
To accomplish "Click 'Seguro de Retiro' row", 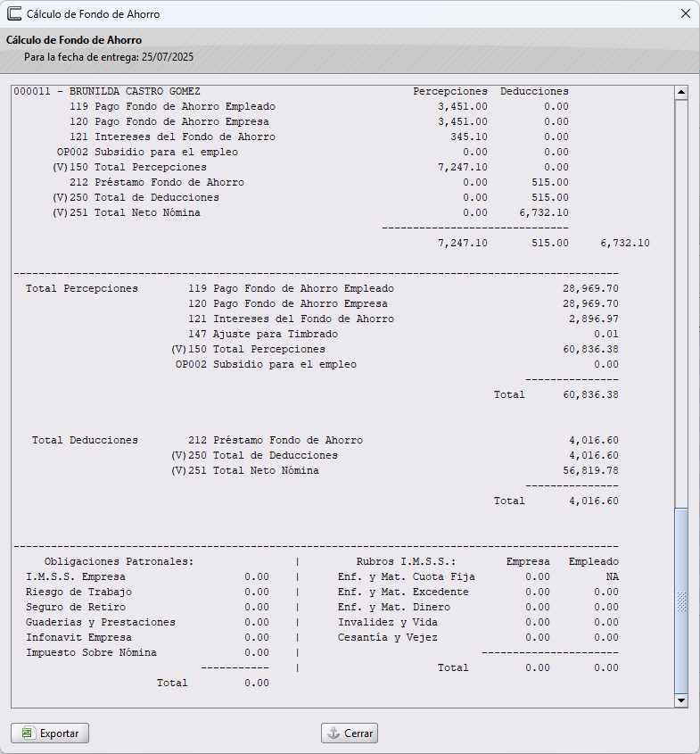I will click(x=147, y=607).
